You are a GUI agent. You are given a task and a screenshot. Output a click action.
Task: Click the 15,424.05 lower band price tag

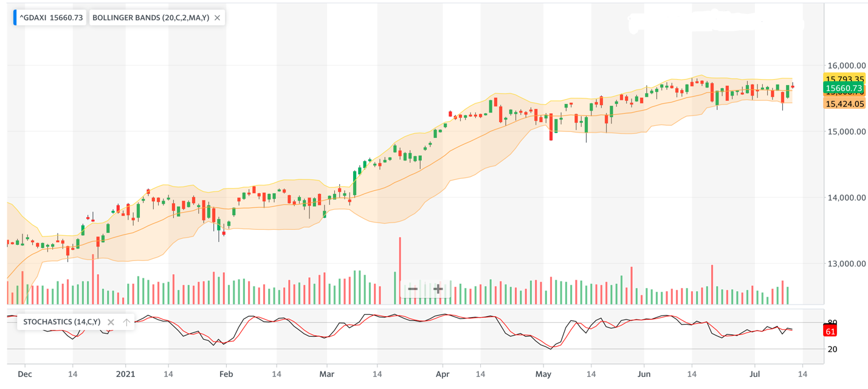pos(844,104)
